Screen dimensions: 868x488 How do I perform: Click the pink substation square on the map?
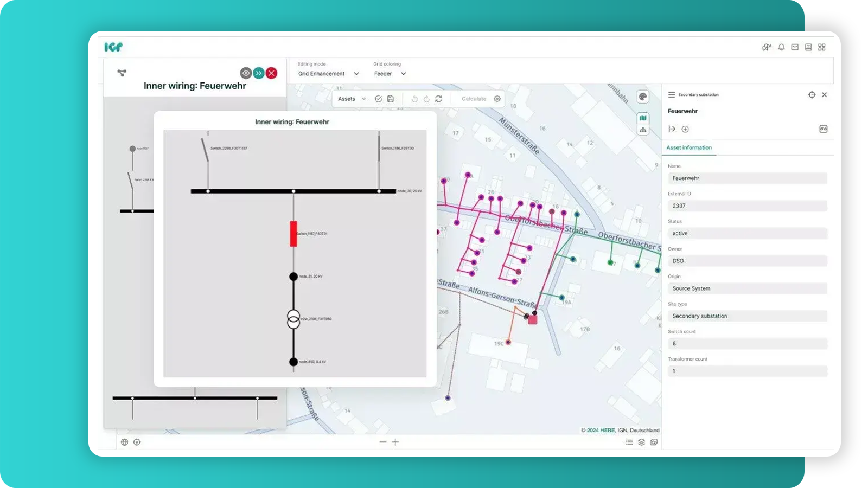[x=533, y=320]
